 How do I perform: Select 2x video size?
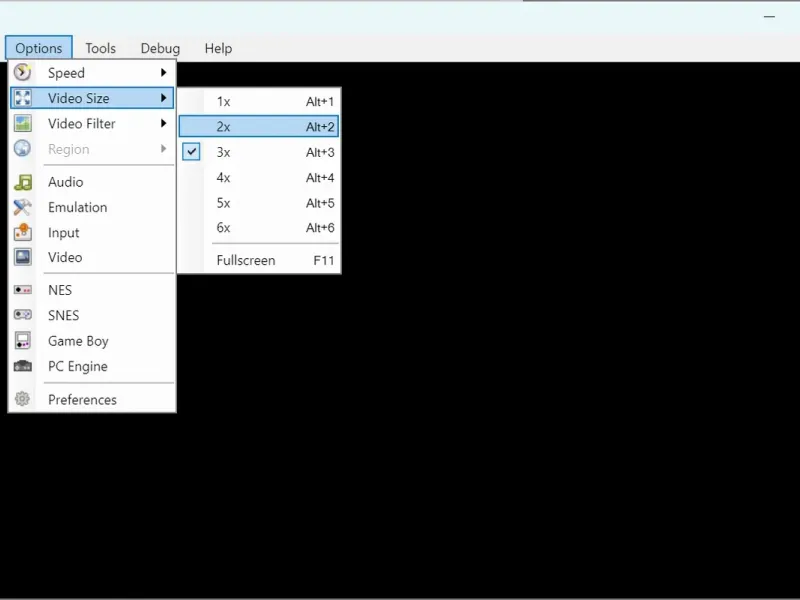tap(259, 127)
